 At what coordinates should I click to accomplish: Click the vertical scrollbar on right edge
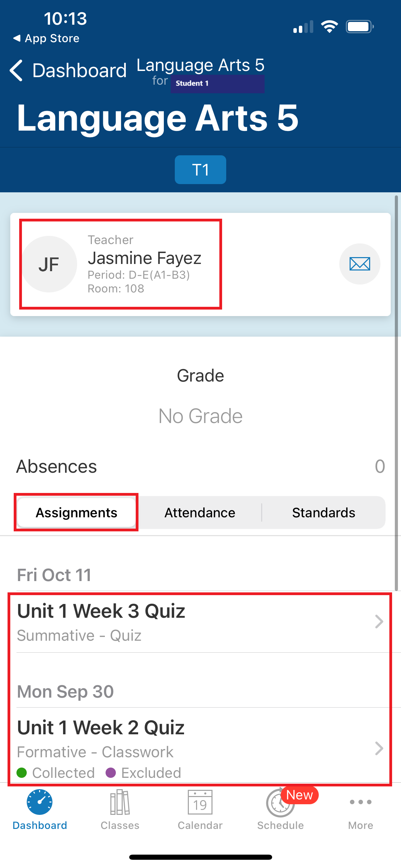click(396, 393)
